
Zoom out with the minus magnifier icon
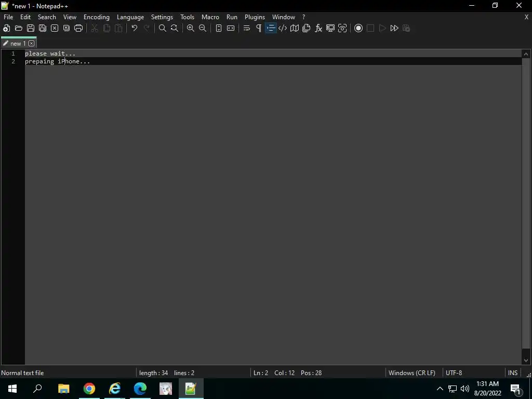(203, 28)
